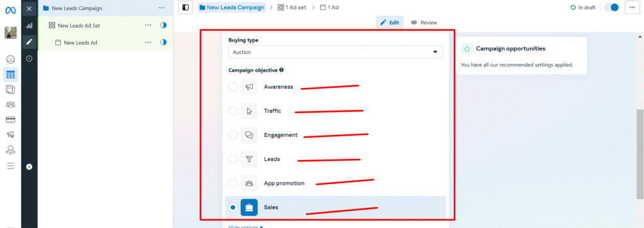Click the Sales shopping bag icon

coord(249,207)
